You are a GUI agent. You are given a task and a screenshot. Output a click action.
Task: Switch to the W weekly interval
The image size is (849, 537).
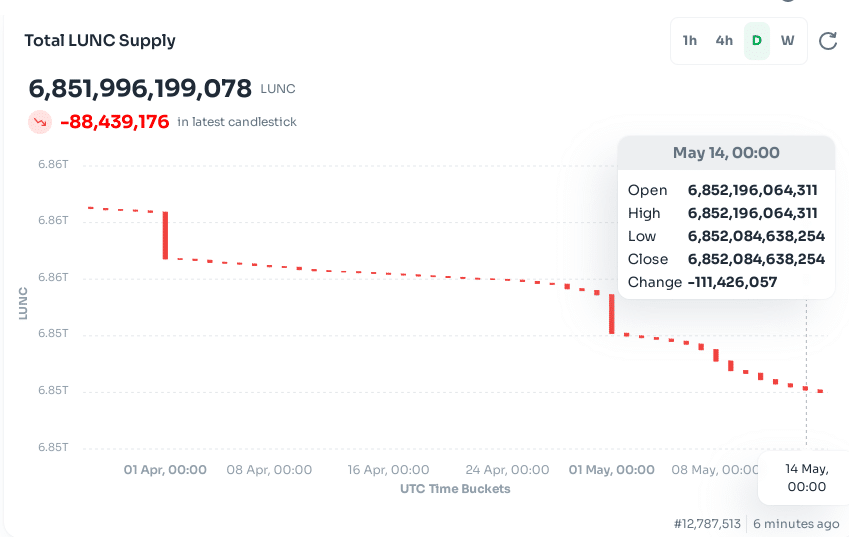pyautogui.click(x=787, y=41)
